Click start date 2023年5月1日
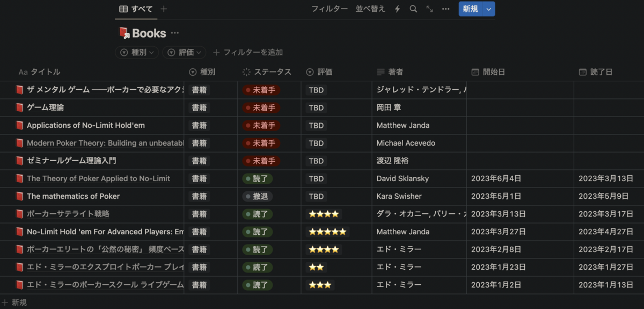 496,196
